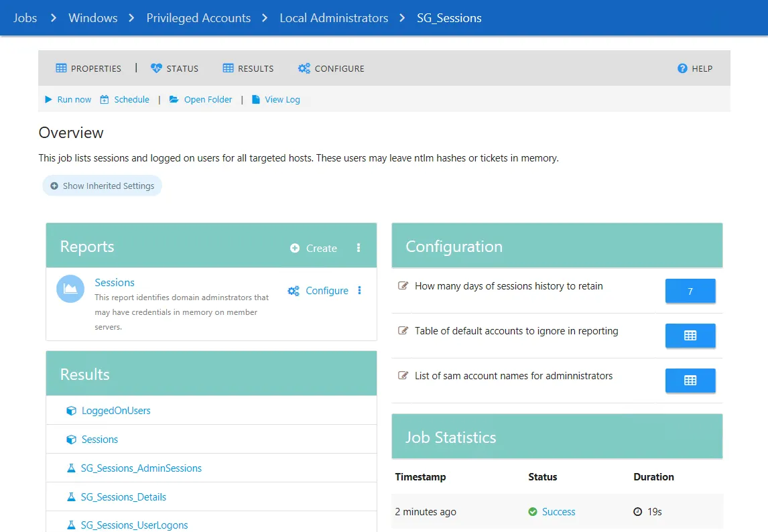The image size is (768, 532).
Task: Open SG_Sessions_AdminSessions result
Action: (141, 468)
